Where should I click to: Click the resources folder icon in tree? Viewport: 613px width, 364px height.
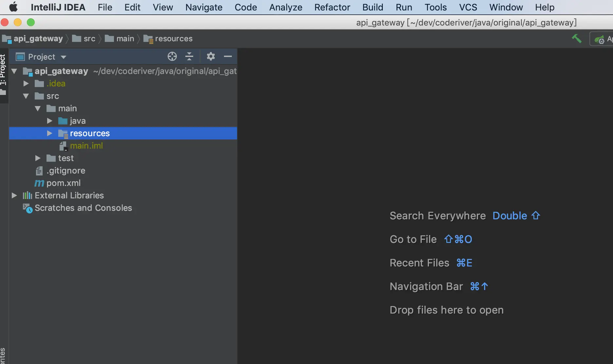click(63, 134)
